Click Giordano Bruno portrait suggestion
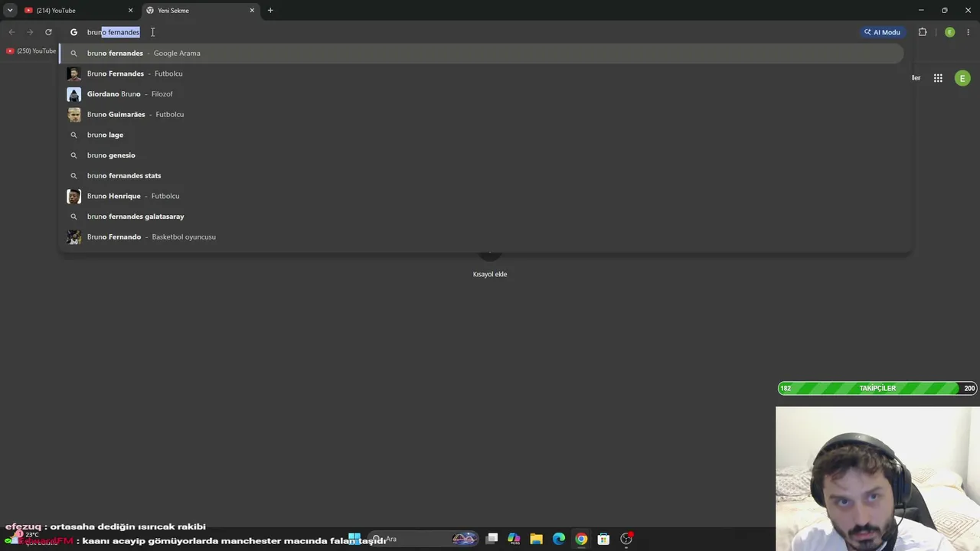This screenshot has height=551, width=980. (x=73, y=94)
